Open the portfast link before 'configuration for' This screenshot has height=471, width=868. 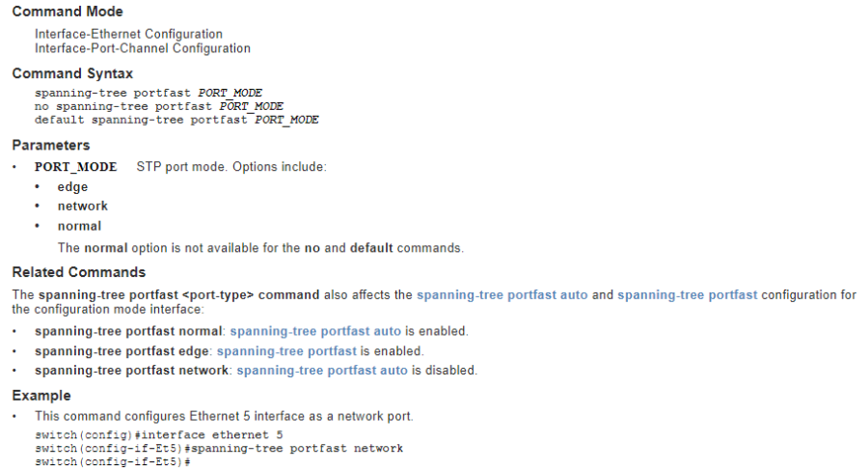click(687, 294)
